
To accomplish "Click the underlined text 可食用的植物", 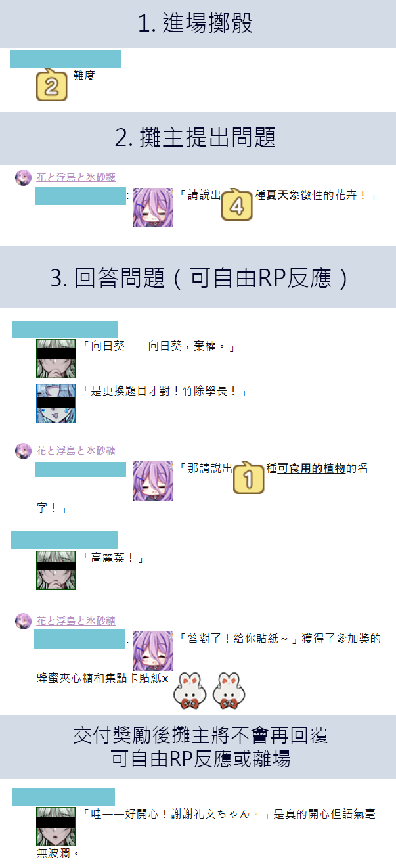I will (x=311, y=469).
